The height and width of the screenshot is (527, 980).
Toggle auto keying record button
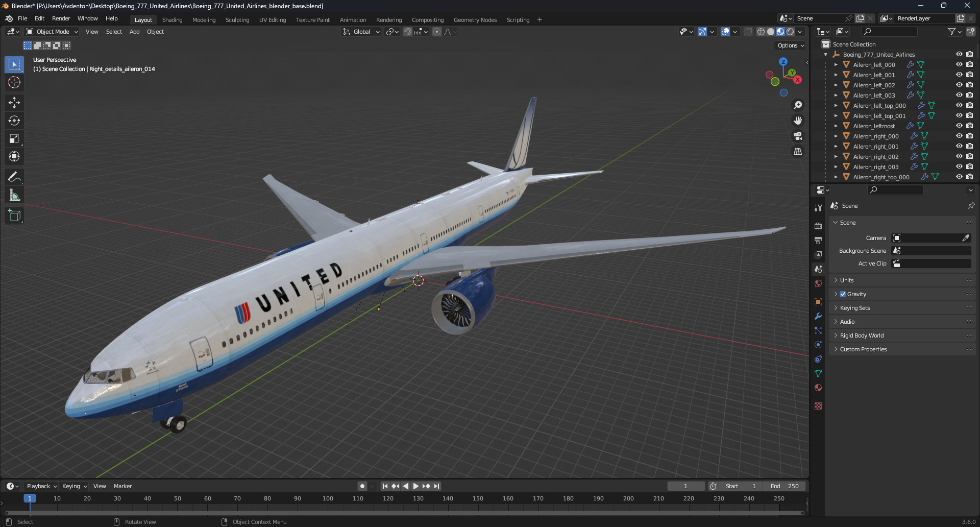[x=362, y=486]
